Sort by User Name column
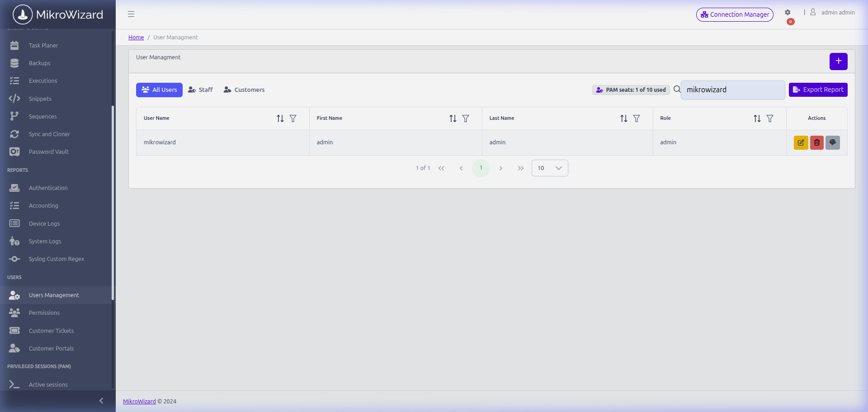The width and height of the screenshot is (868, 412). click(x=280, y=118)
